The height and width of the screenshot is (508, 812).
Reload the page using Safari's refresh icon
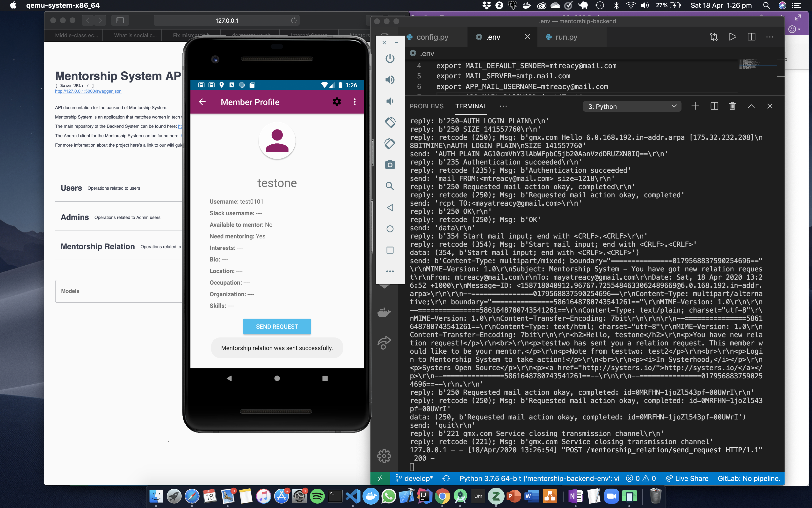coord(294,21)
